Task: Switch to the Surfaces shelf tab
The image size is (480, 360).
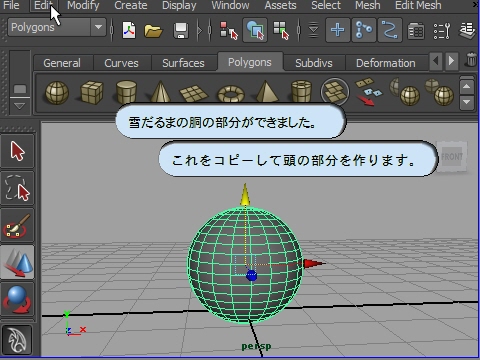Action: 183,63
